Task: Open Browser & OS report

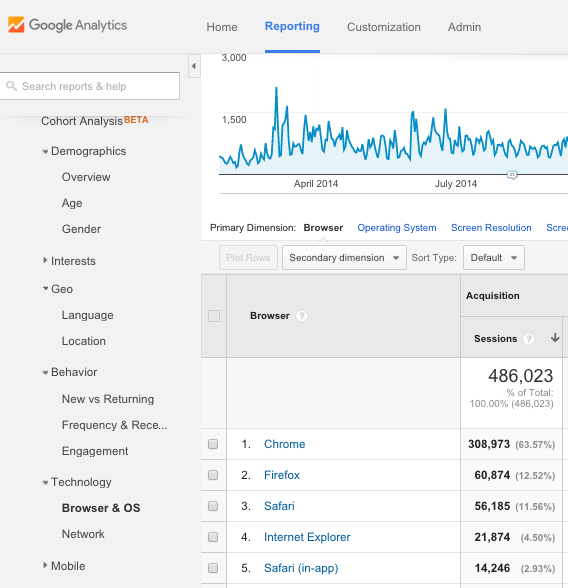Action: pos(101,508)
